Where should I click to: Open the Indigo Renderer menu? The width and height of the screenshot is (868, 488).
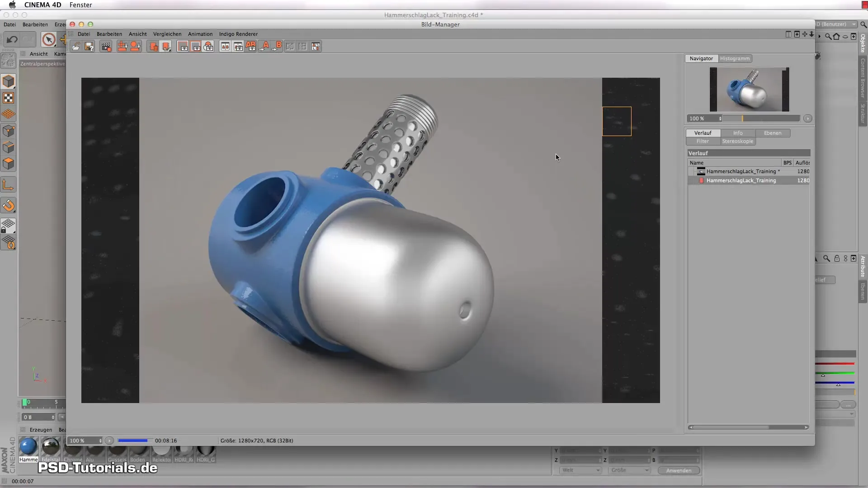click(x=238, y=34)
